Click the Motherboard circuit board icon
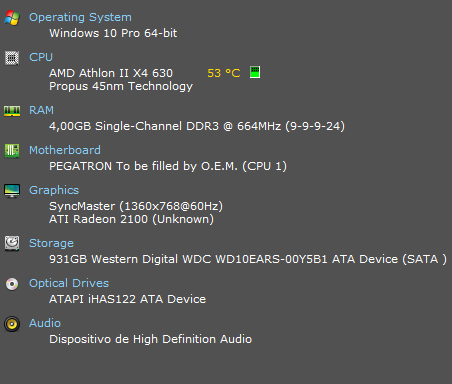 tap(12, 151)
